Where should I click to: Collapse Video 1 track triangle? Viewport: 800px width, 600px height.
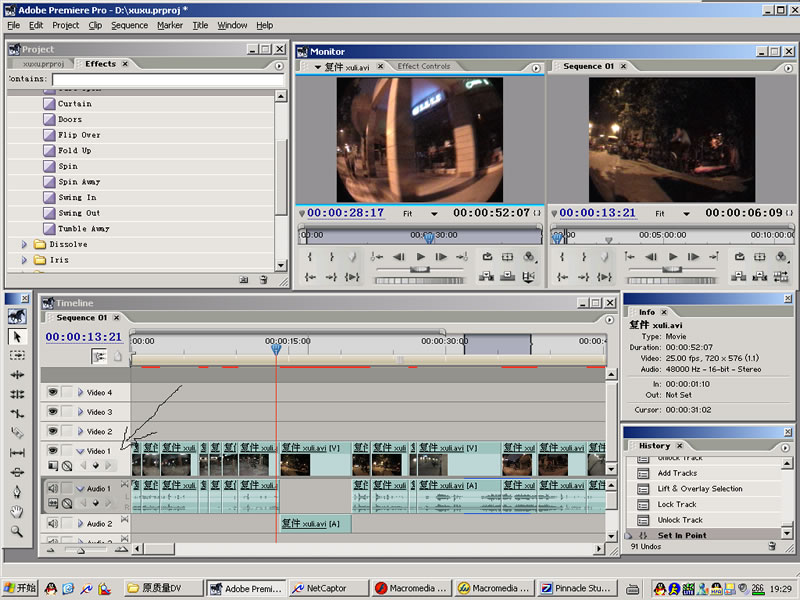pyautogui.click(x=80, y=451)
